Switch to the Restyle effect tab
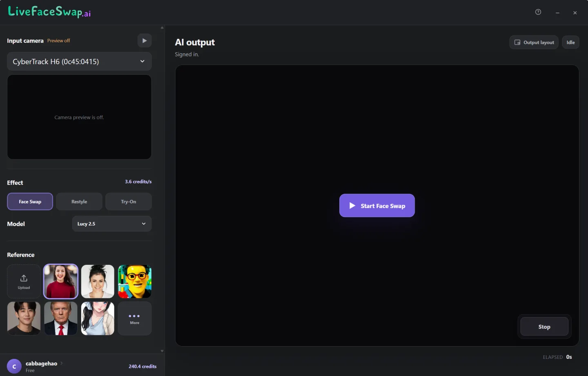 point(79,201)
